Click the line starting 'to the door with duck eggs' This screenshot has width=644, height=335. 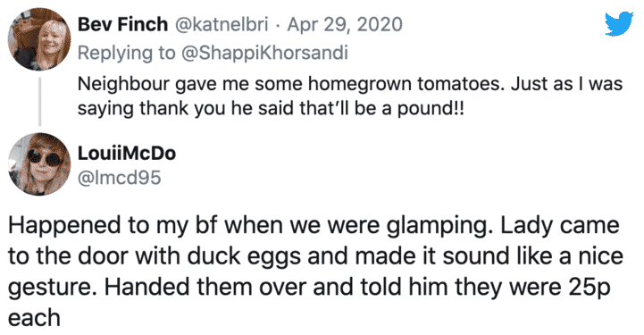coord(315,255)
